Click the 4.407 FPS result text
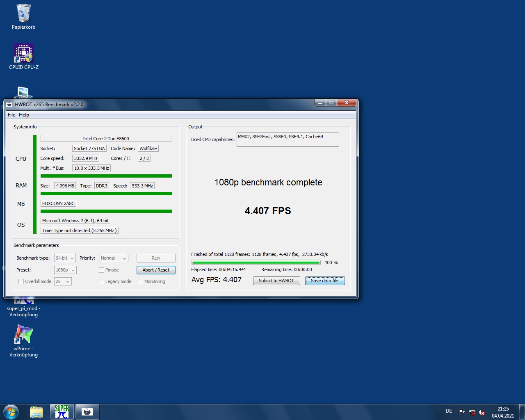 (x=268, y=211)
